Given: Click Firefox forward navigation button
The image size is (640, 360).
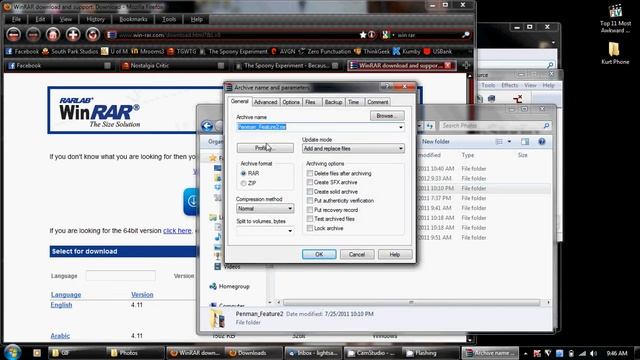Looking at the screenshot, I should pos(33,35).
